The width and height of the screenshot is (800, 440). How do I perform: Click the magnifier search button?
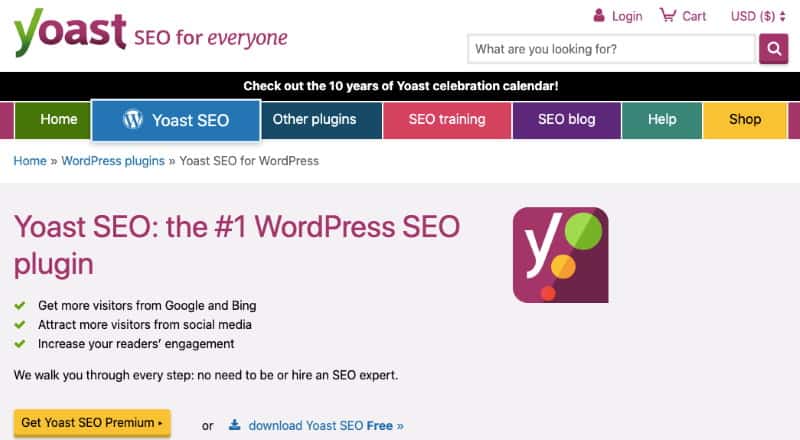(x=773, y=49)
